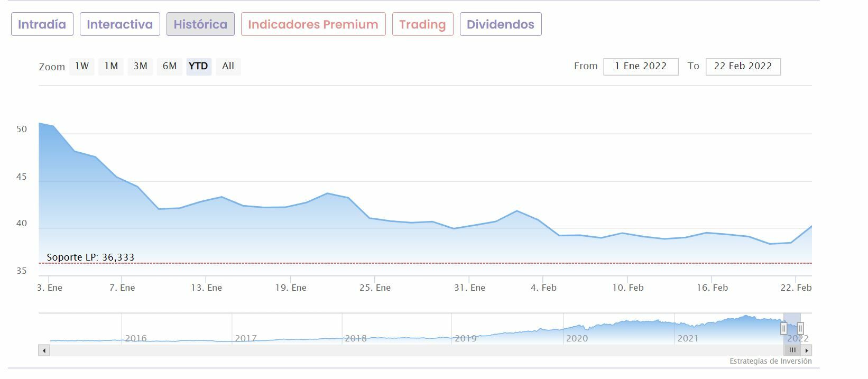Viewport: 868px width, 379px height.
Task: Click the right navigator range handle
Action: pyautogui.click(x=800, y=328)
